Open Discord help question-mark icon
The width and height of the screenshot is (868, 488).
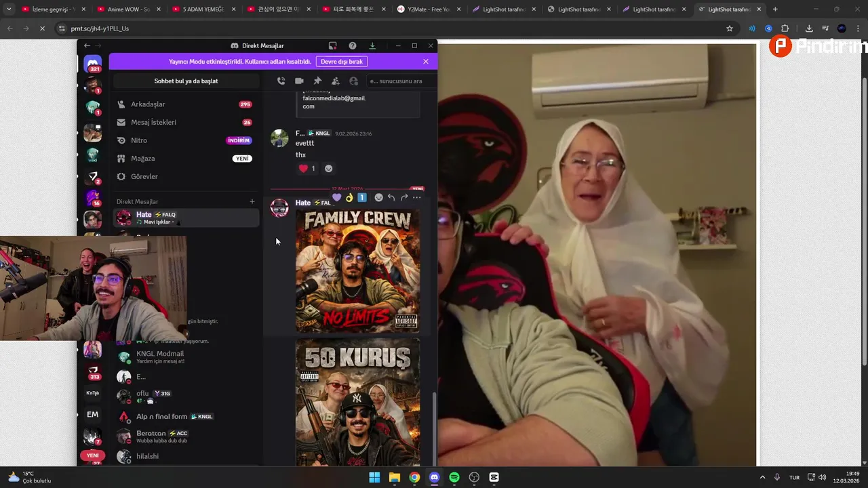pos(353,45)
